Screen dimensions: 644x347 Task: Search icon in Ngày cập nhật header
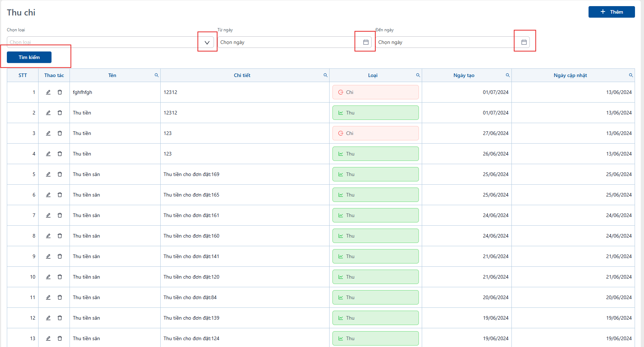click(x=631, y=75)
